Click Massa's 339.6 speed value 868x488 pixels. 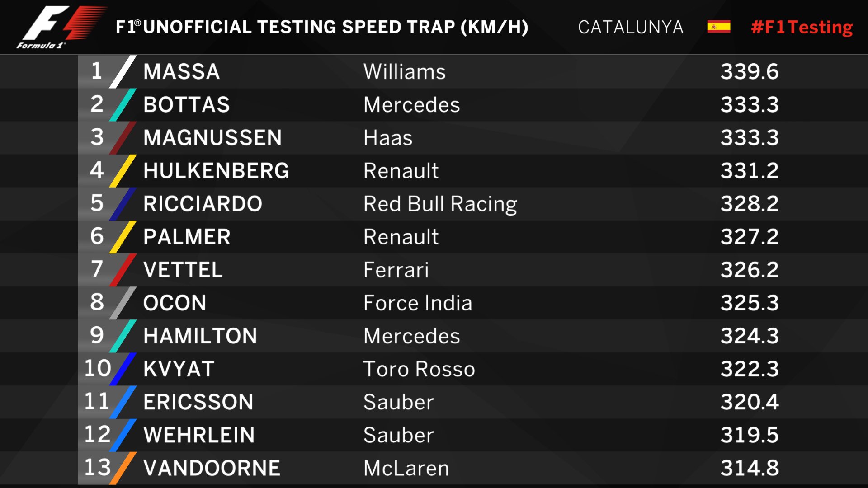coord(750,72)
